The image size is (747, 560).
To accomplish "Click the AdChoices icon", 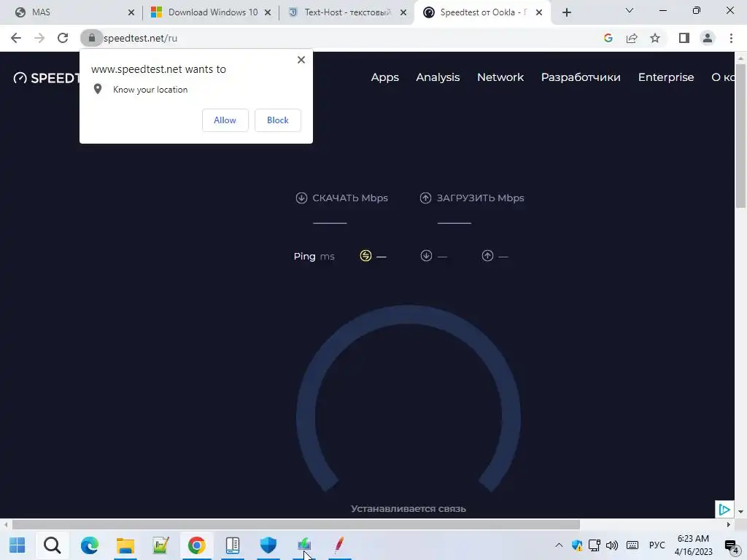I will tap(724, 510).
